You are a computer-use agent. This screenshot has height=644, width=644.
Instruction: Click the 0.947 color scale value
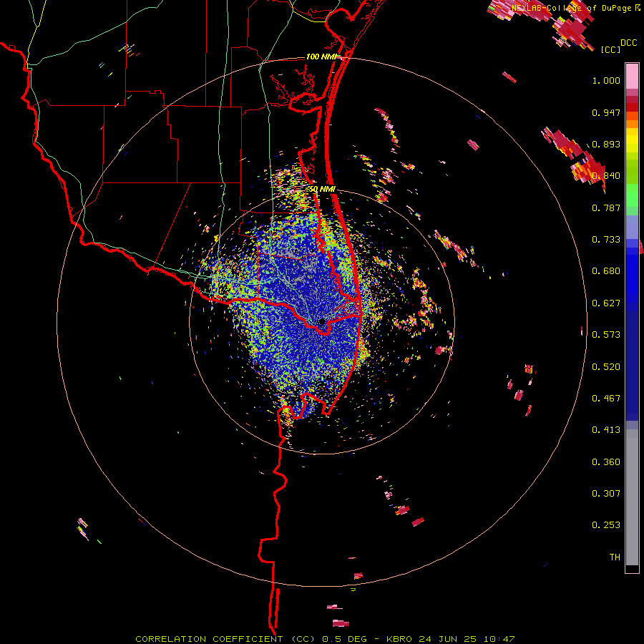coord(606,112)
